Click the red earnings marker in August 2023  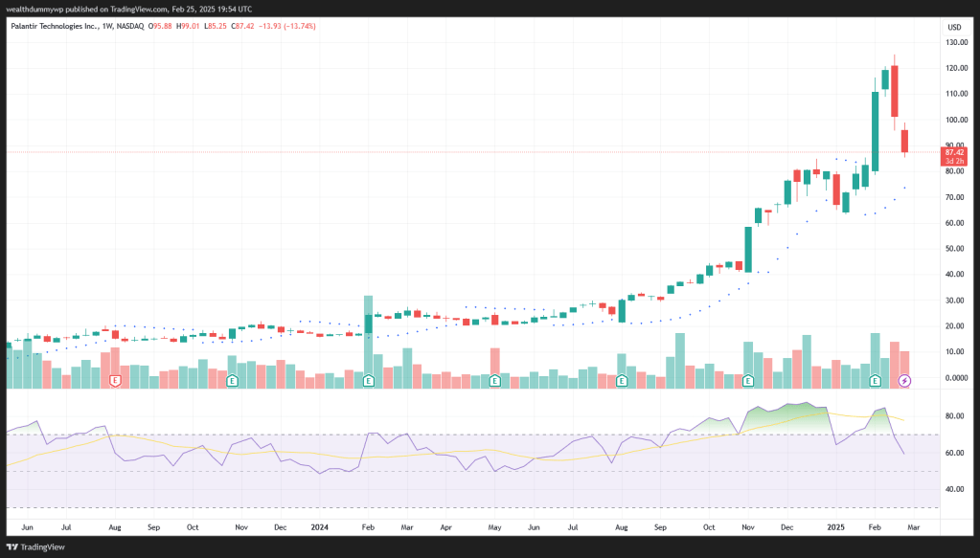pos(116,381)
